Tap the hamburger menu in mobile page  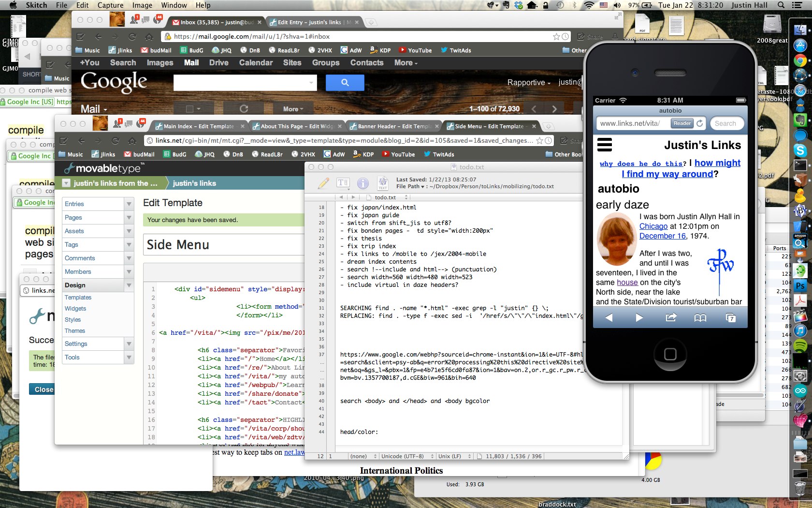click(x=605, y=145)
